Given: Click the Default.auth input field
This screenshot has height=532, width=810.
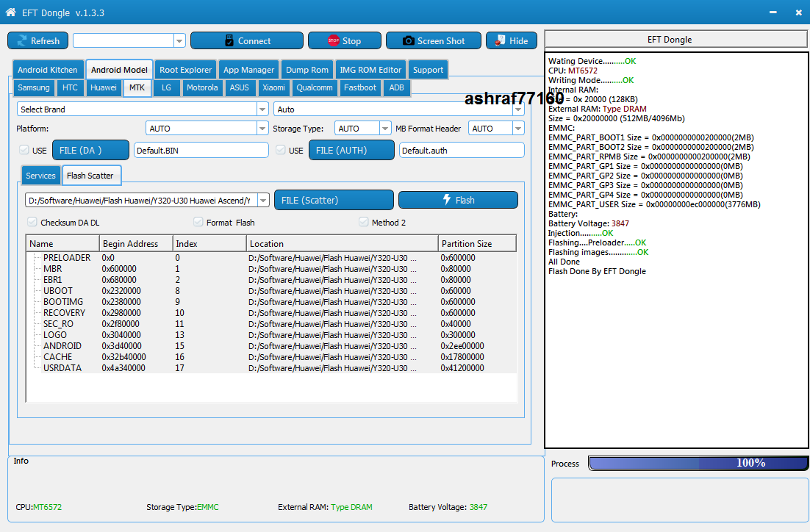Looking at the screenshot, I should (462, 151).
